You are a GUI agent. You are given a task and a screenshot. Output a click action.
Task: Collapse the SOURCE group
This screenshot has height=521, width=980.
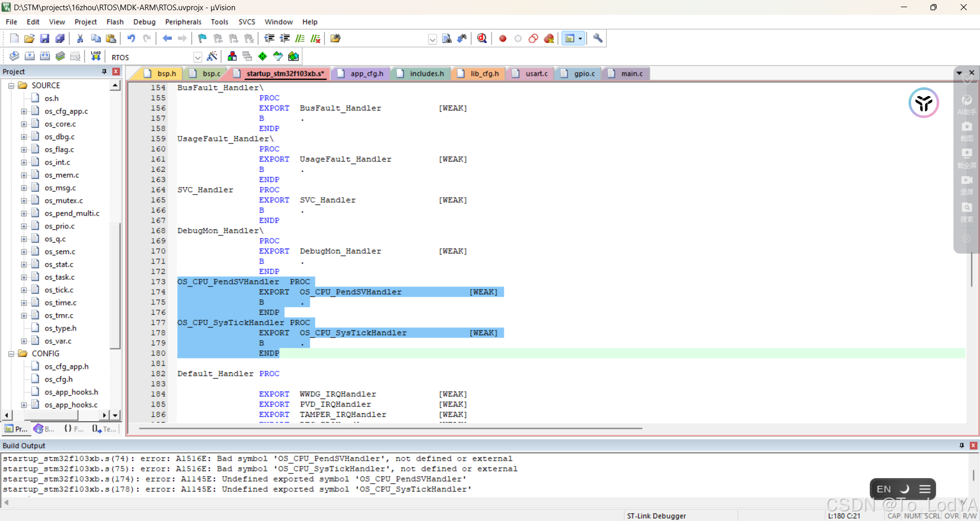tap(11, 86)
